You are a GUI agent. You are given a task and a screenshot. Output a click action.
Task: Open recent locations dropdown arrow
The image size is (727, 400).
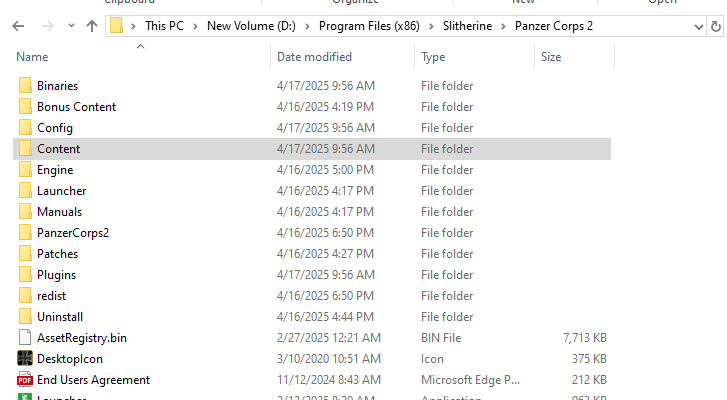point(71,26)
